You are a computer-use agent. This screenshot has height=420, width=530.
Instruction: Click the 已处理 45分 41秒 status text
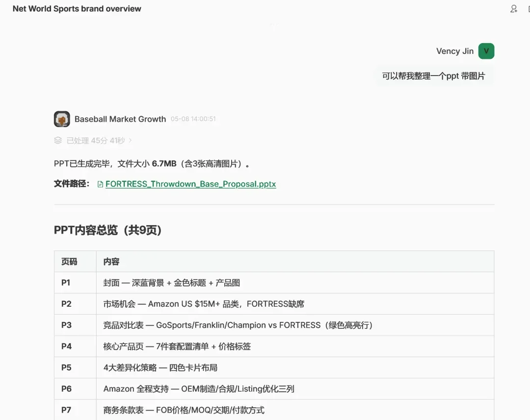pos(96,140)
